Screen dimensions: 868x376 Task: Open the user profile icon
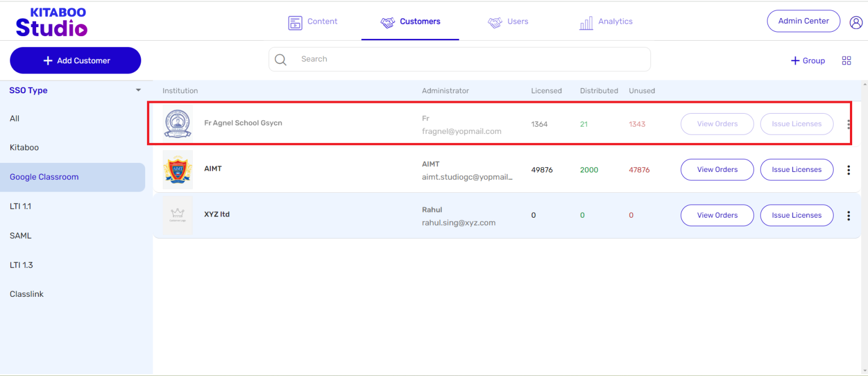point(856,22)
